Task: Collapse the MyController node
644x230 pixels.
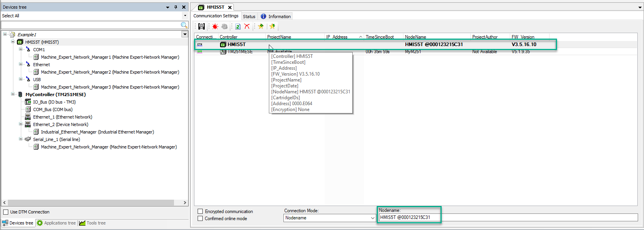Action: (13, 94)
